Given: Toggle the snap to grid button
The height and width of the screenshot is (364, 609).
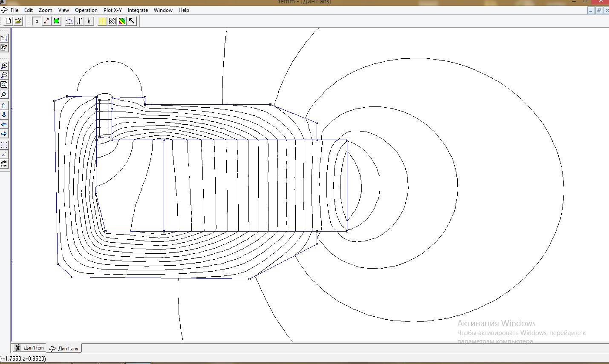Looking at the screenshot, I should tap(4, 155).
